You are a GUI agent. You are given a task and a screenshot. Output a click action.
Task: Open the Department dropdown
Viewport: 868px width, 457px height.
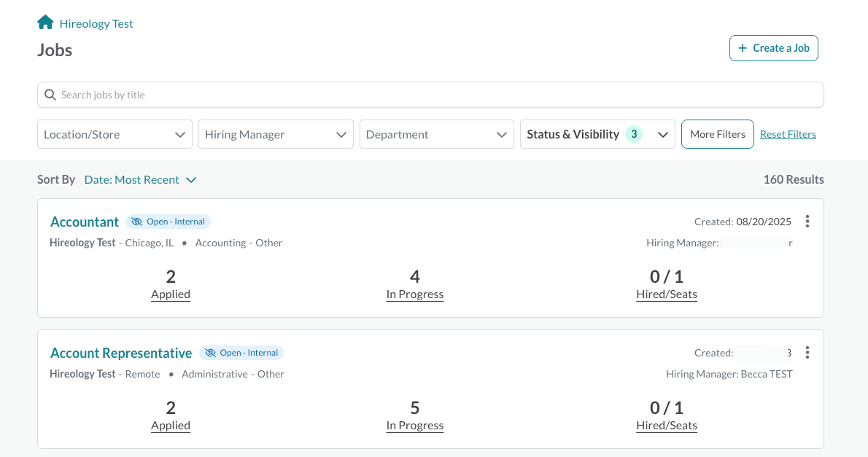pyautogui.click(x=437, y=134)
